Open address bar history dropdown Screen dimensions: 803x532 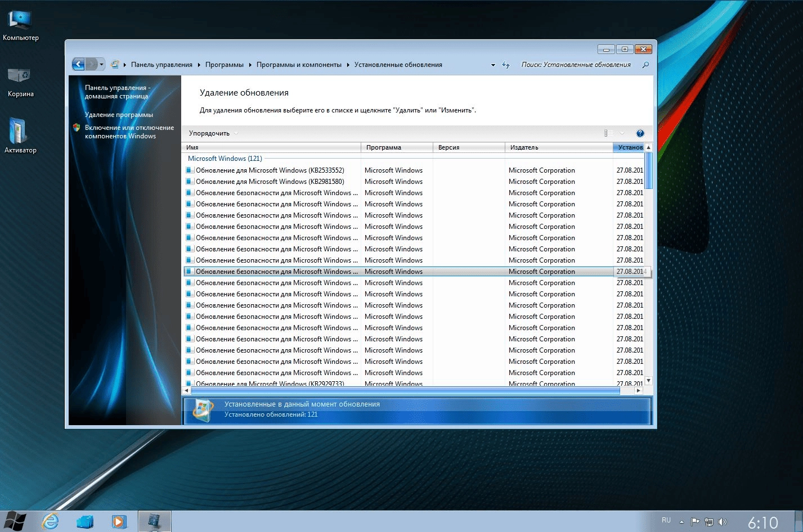493,65
